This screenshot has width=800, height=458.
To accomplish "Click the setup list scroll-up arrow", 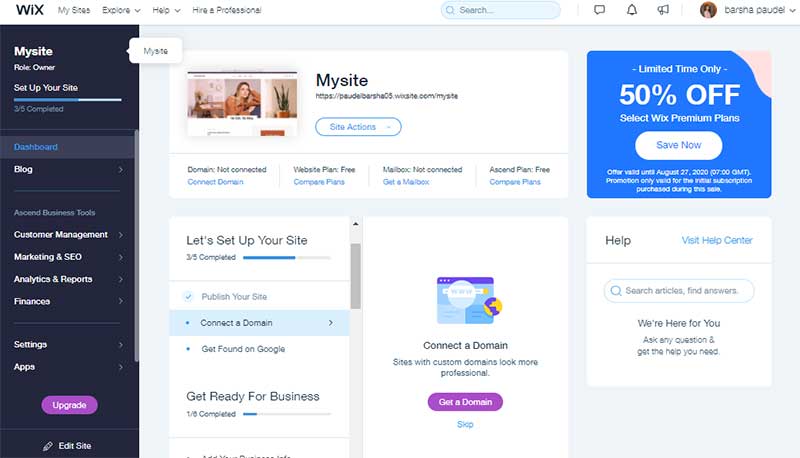I will tap(356, 224).
